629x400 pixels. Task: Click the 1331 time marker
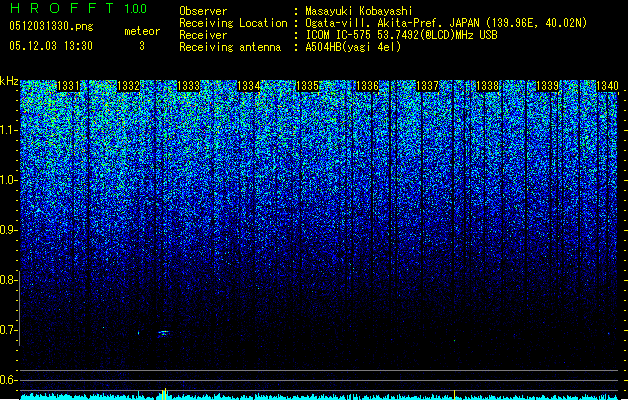pyautogui.click(x=69, y=86)
